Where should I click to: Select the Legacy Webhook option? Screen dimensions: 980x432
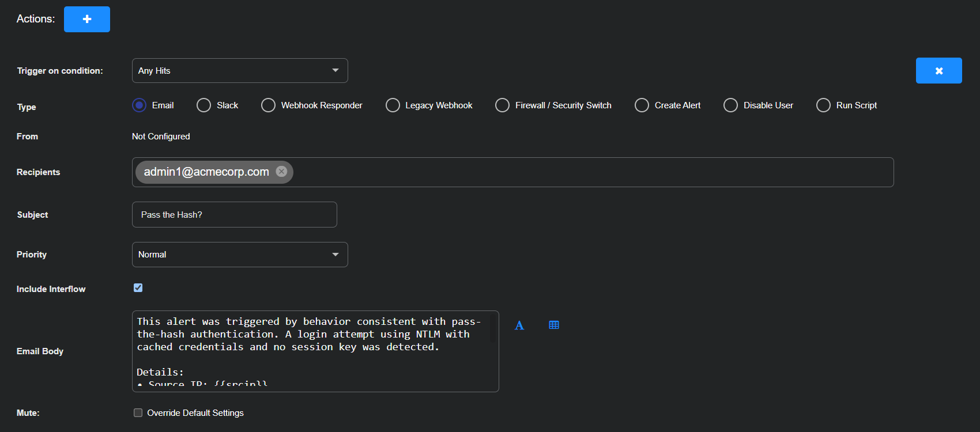[393, 105]
